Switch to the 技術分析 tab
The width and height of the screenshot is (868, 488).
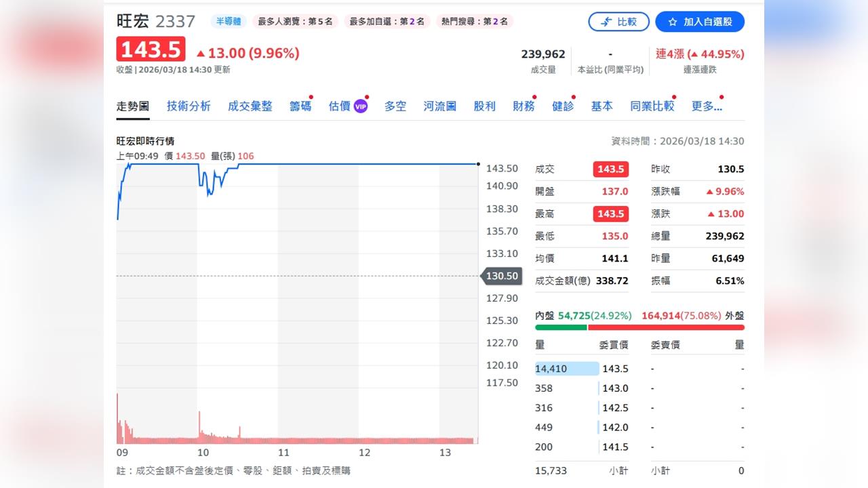click(188, 106)
